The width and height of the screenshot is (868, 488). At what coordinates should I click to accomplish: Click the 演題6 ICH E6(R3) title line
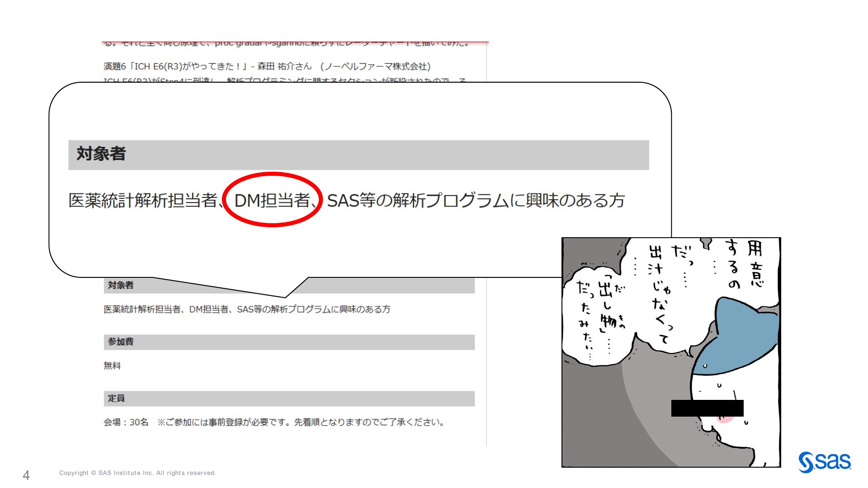(267, 66)
